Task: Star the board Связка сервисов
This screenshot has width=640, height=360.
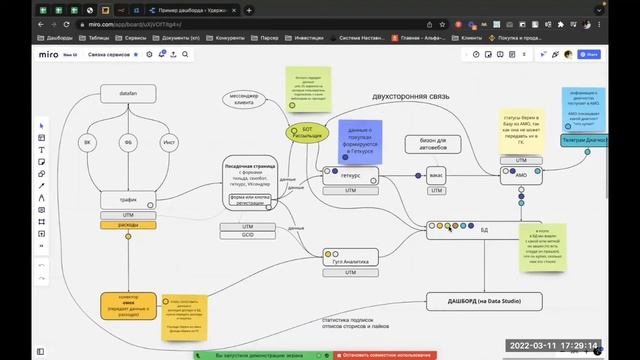Action: pyautogui.click(x=136, y=54)
